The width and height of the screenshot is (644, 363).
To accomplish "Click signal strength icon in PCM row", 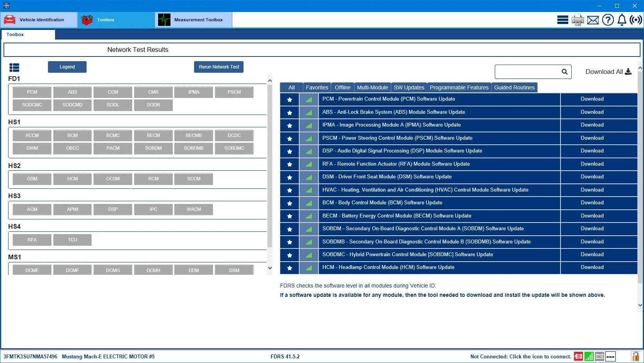I will 309,99.
